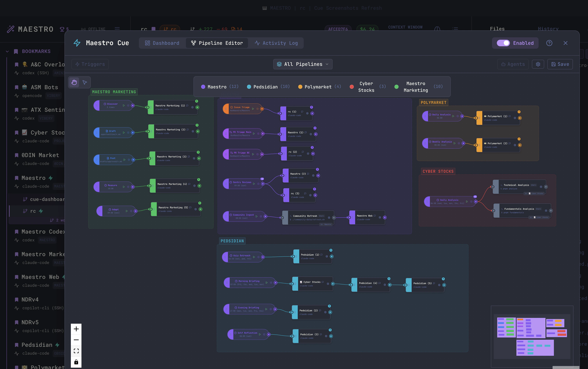This screenshot has width=588, height=369.
Task: Click the CYBER STOCKS group label
Action: (x=438, y=171)
